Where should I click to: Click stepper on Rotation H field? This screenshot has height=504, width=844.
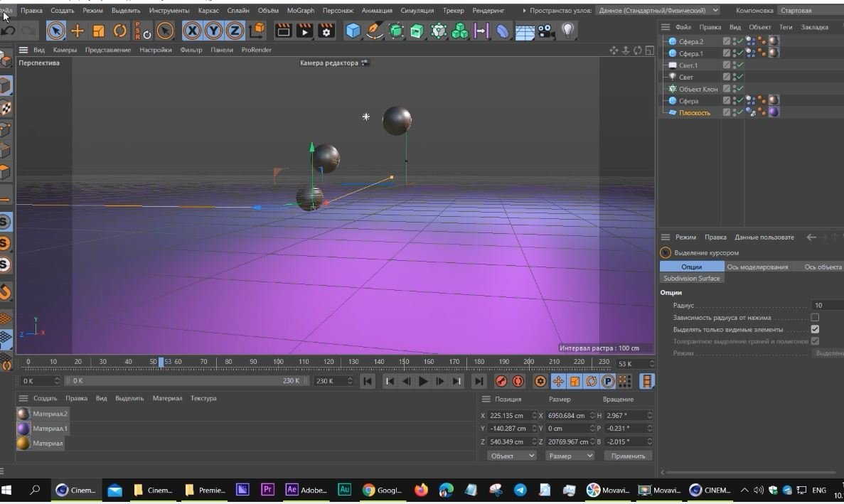coord(649,415)
